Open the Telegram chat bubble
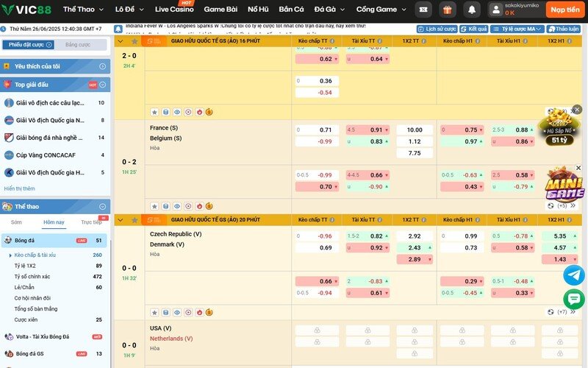This screenshot has height=368, width=588. point(573,275)
